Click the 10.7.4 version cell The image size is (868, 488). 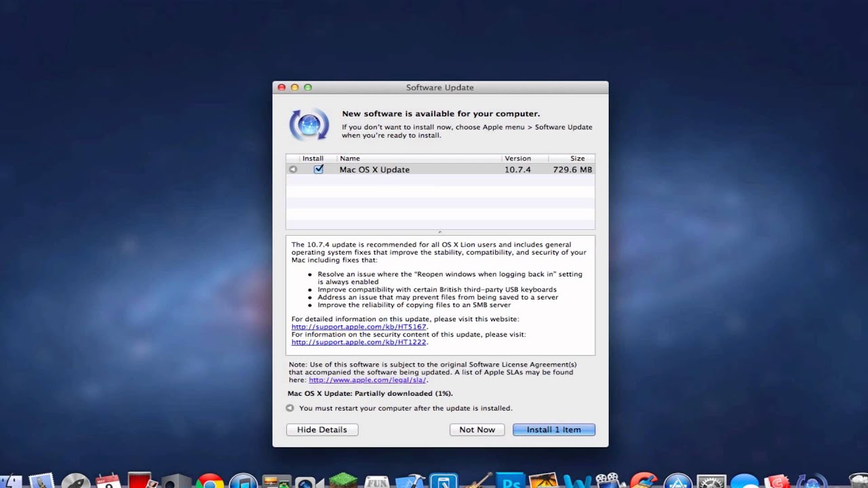(x=517, y=169)
